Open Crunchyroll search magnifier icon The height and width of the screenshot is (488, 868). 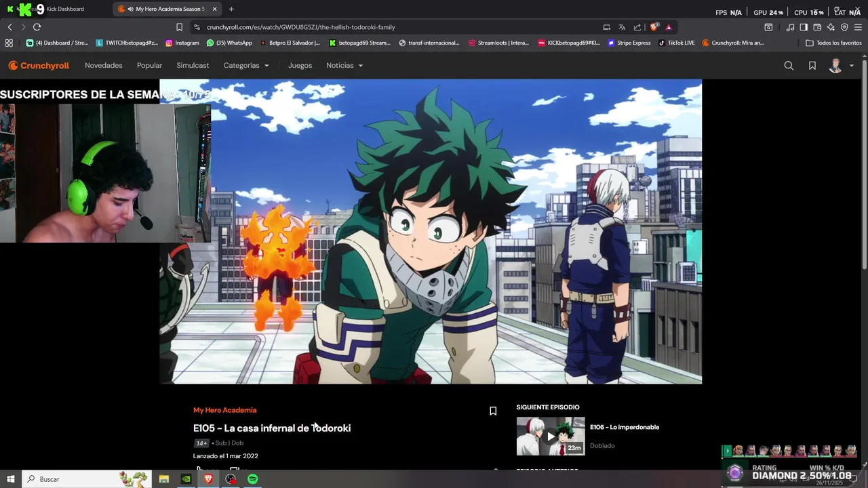tap(789, 66)
